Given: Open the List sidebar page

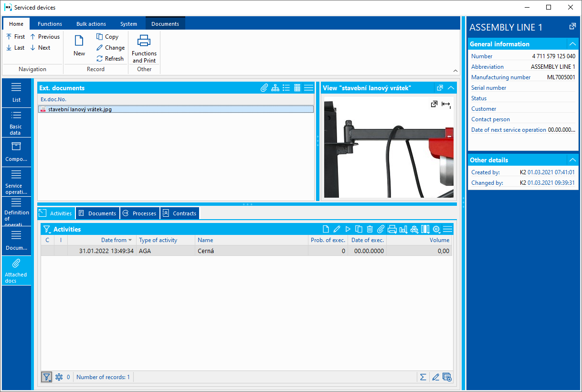Looking at the screenshot, I should 16,93.
